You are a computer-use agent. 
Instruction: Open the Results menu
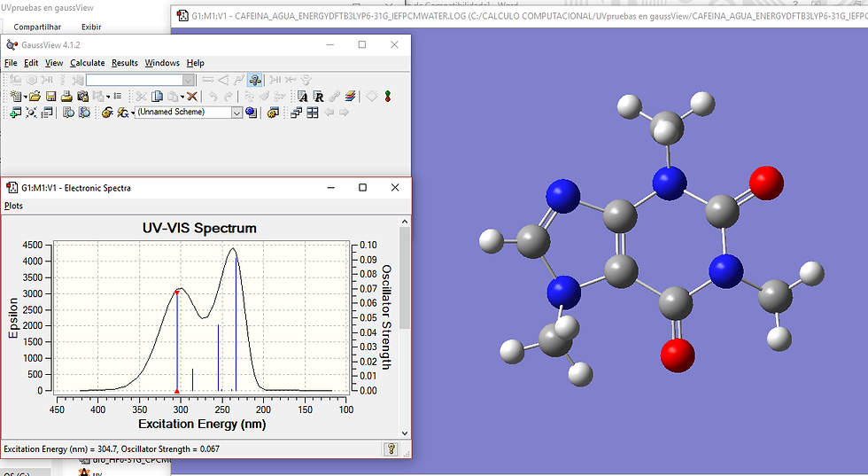point(125,63)
